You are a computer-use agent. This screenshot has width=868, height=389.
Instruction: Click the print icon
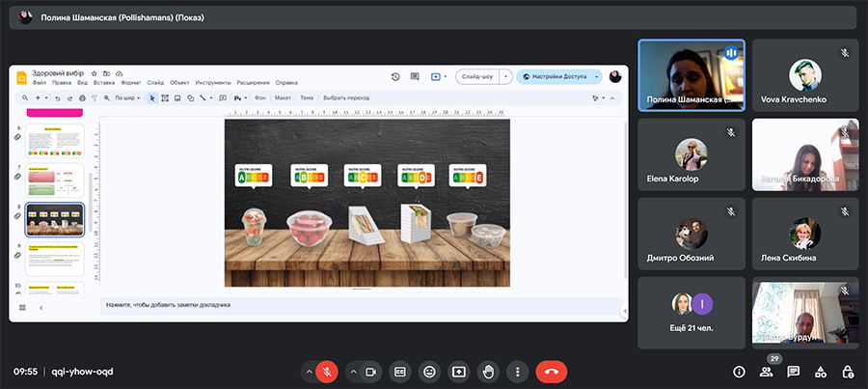pos(82,98)
